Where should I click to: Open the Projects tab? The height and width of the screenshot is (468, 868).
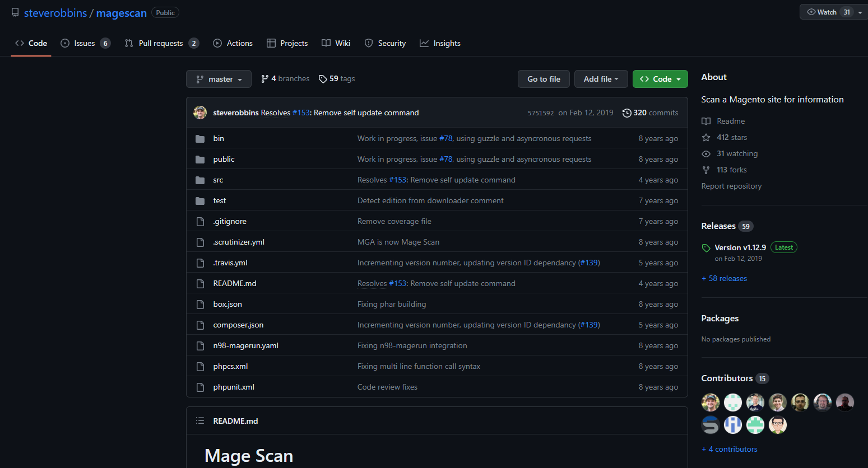287,43
